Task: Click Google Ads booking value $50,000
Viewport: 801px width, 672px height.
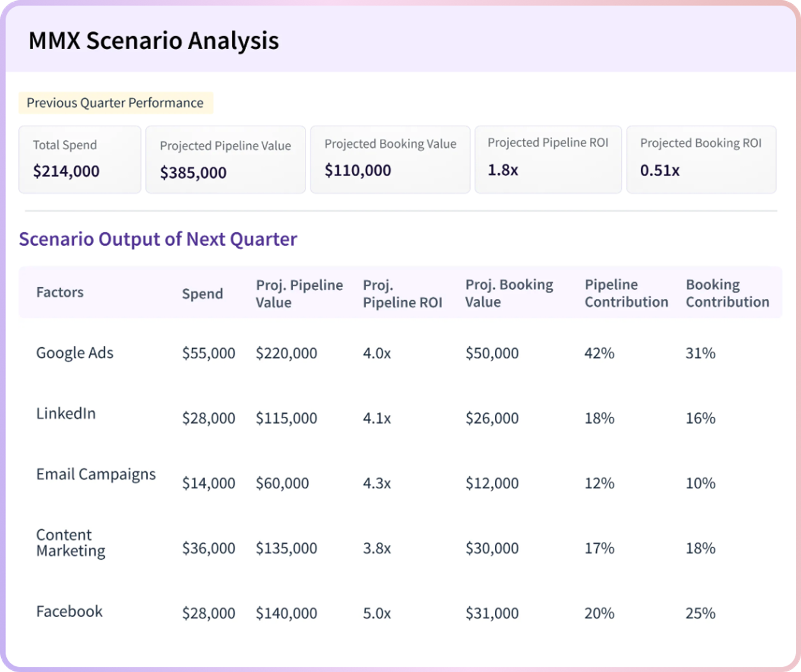Action: (x=492, y=353)
